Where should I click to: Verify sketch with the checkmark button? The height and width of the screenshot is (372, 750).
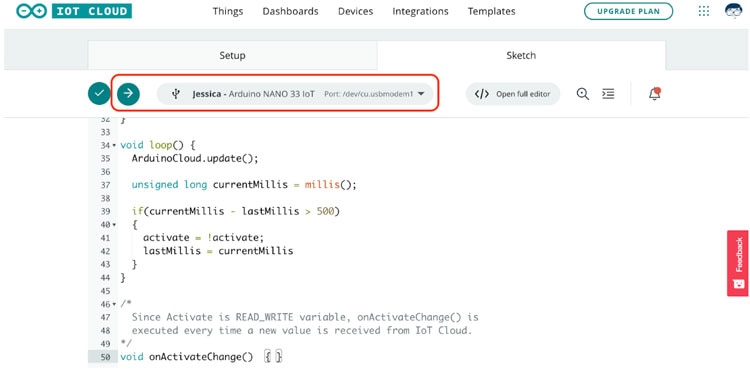[x=99, y=93]
